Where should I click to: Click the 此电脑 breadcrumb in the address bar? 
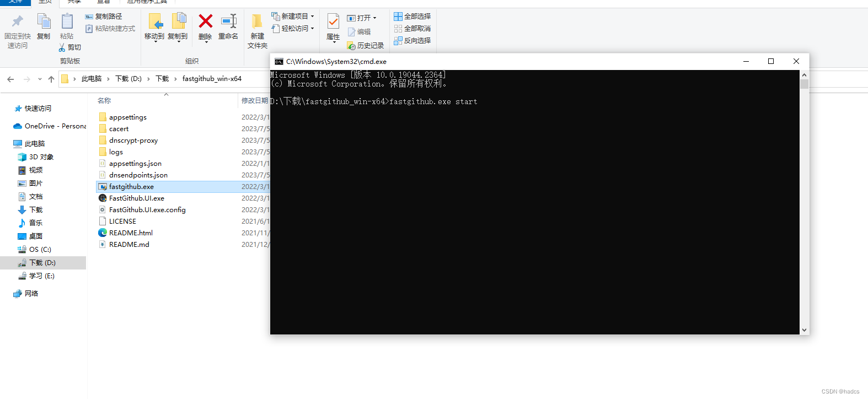point(92,79)
